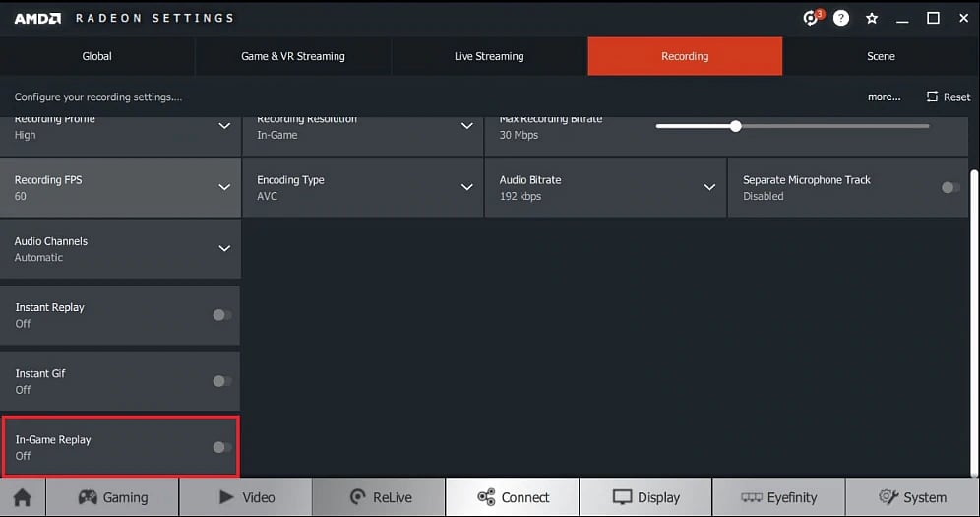This screenshot has width=980, height=517.
Task: Turn on Instant Replay switch
Action: pos(221,315)
